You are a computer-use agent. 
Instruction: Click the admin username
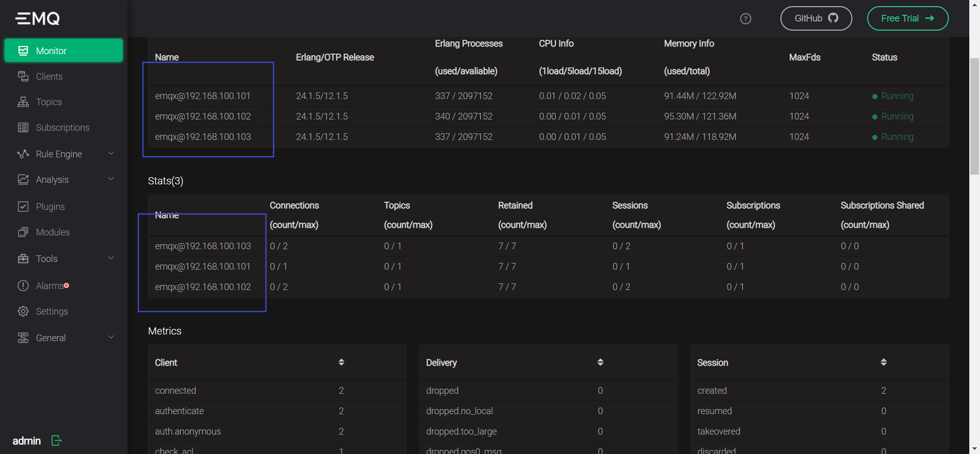(x=27, y=441)
